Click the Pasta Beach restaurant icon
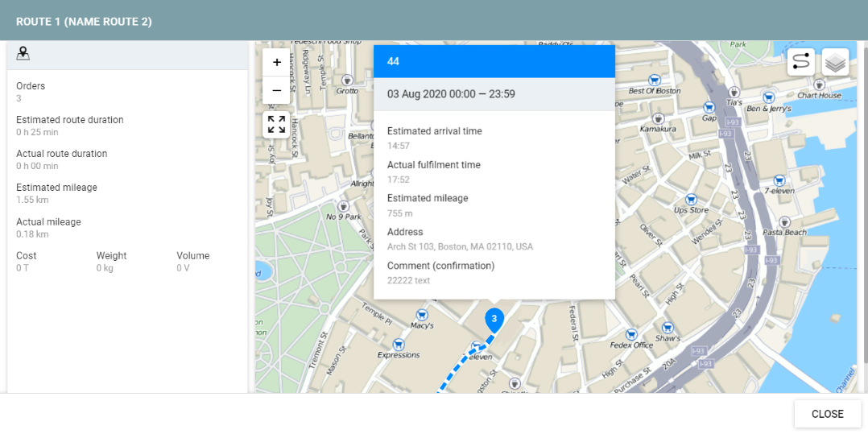 point(784,221)
